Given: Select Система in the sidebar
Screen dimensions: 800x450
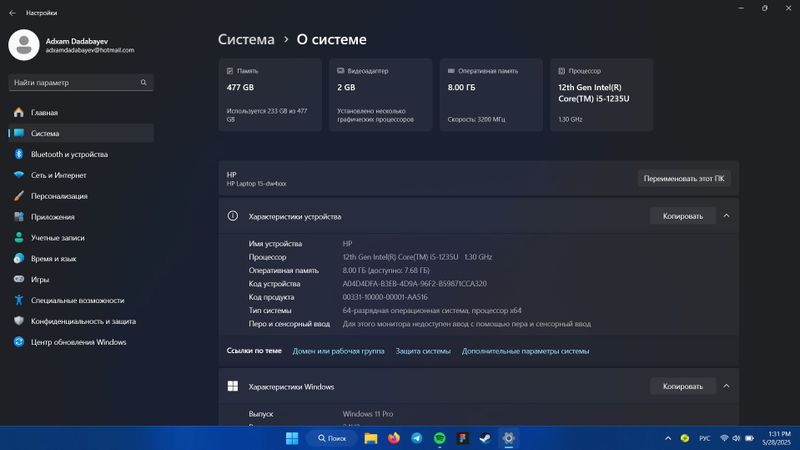Looking at the screenshot, I should 81,133.
